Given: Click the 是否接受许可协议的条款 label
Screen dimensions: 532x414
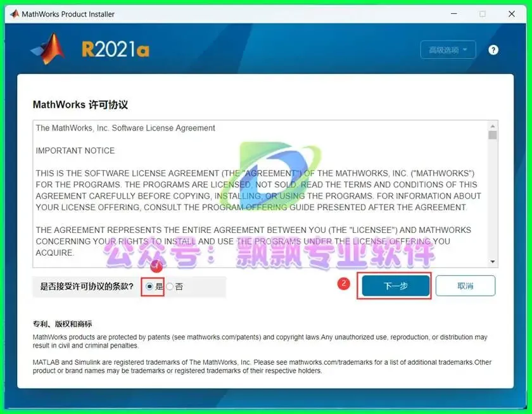Looking at the screenshot, I should (87, 287).
